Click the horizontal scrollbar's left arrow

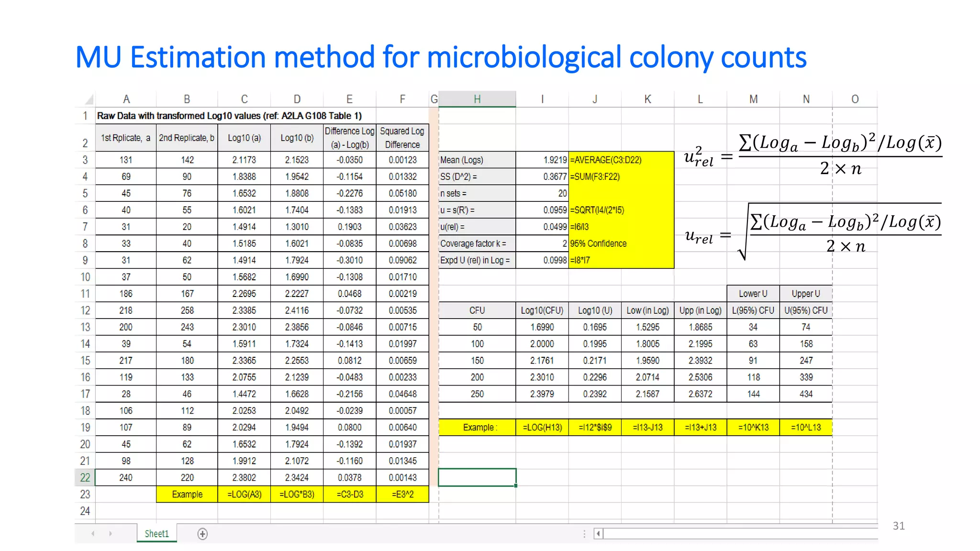click(x=598, y=533)
